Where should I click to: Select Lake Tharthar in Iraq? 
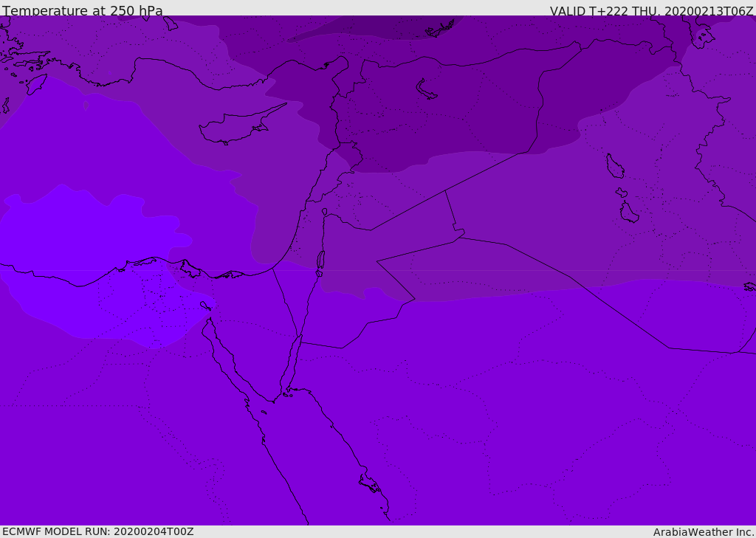pyautogui.click(x=614, y=166)
